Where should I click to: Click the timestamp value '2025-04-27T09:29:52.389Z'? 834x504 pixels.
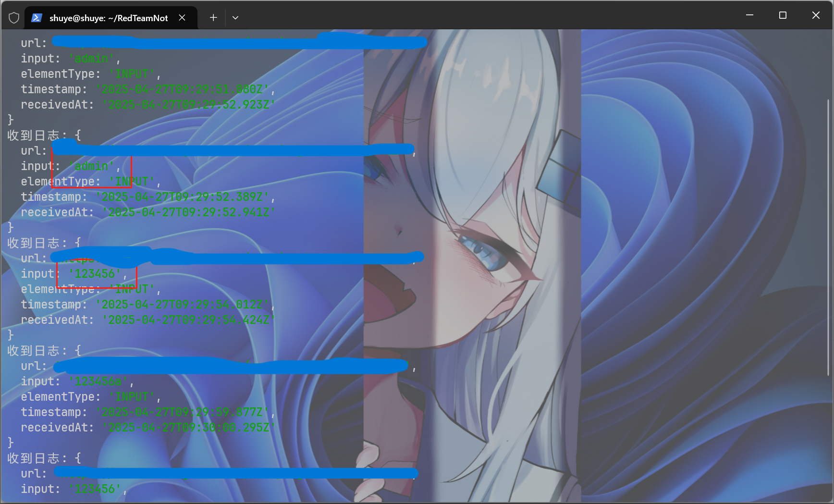point(183,197)
